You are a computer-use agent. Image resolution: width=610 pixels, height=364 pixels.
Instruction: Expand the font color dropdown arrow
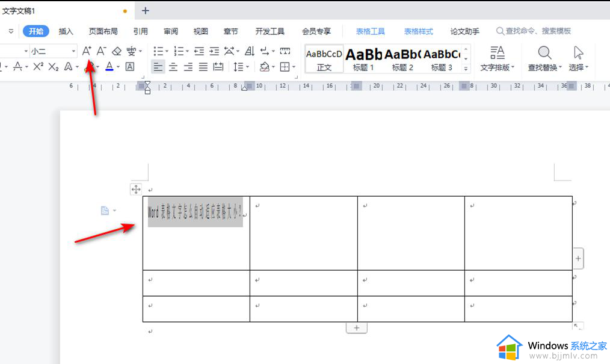click(118, 67)
